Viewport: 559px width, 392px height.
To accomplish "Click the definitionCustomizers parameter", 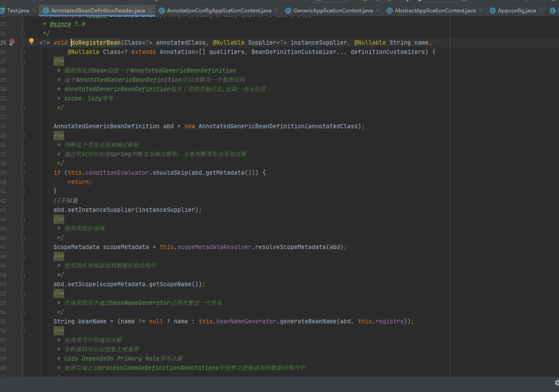I will coord(388,52).
